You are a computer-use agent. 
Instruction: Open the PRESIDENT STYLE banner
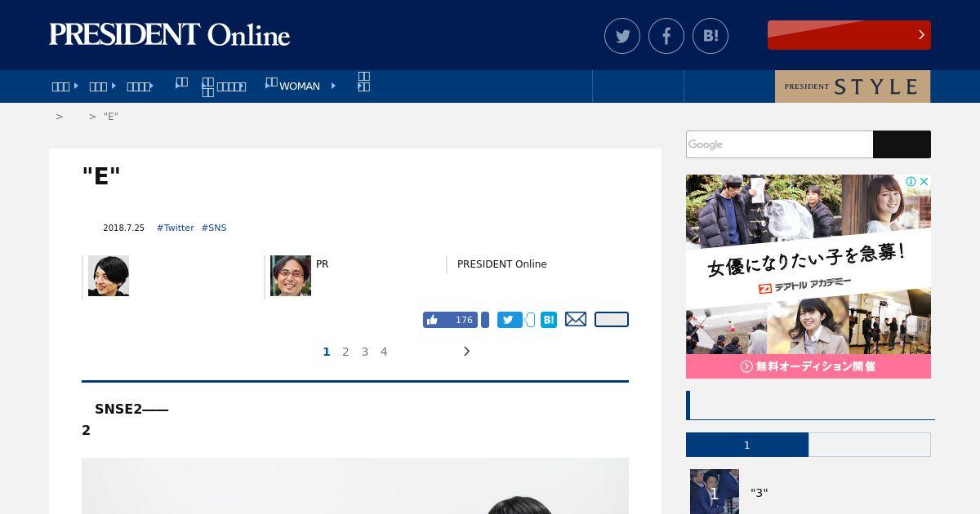853,86
